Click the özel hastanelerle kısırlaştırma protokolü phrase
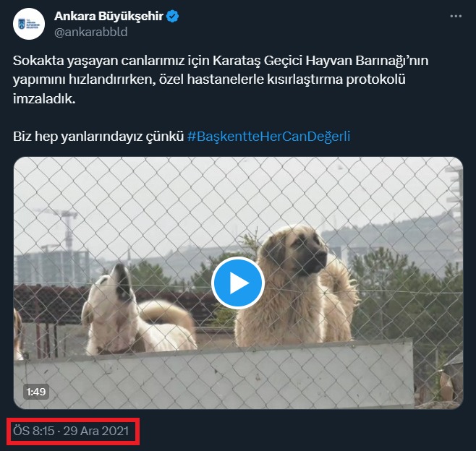This screenshot has height=451, width=476. click(282, 80)
